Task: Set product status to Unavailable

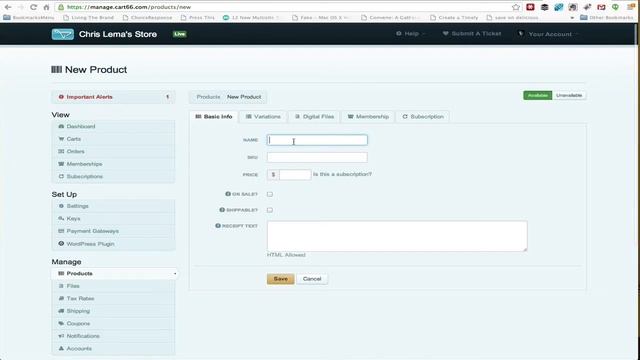Action: point(569,96)
